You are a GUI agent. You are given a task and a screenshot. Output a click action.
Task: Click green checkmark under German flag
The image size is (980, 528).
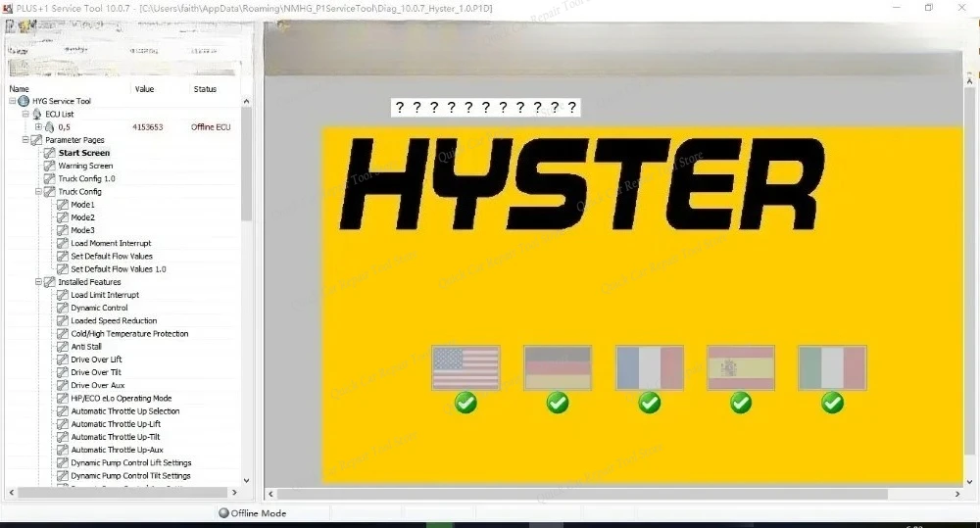tap(558, 403)
